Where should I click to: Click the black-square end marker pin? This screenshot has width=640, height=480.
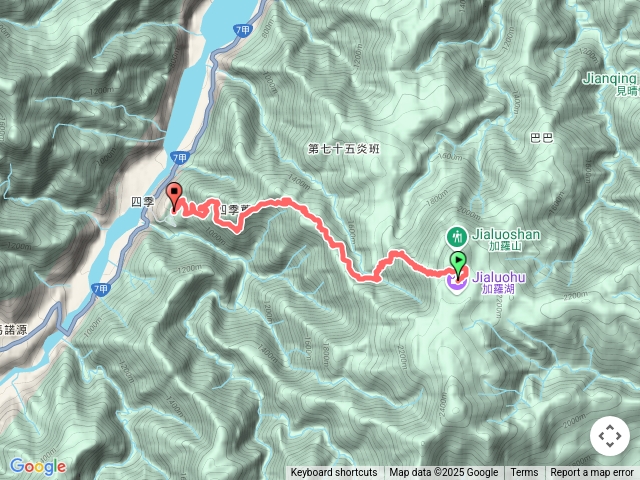pyautogui.click(x=175, y=197)
